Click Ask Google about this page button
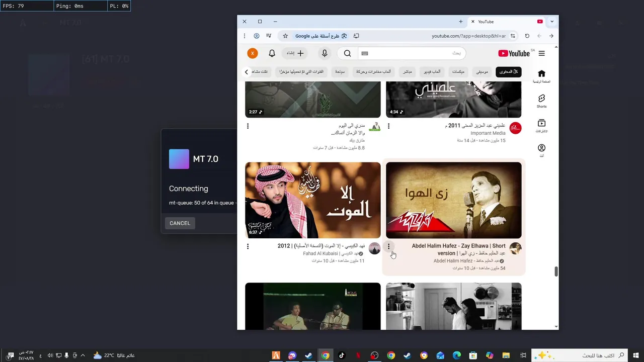Screen dimensions: 644x362 (x=321, y=36)
